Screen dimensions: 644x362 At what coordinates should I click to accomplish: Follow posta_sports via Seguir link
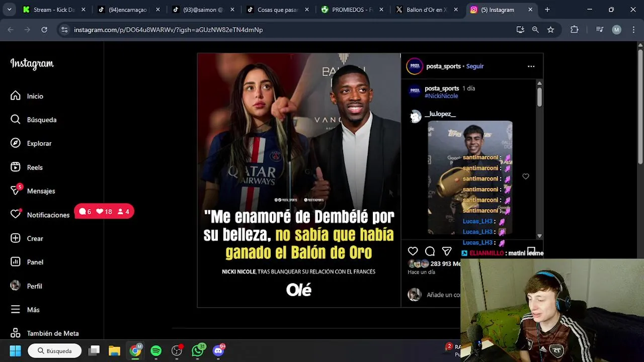[474, 66]
